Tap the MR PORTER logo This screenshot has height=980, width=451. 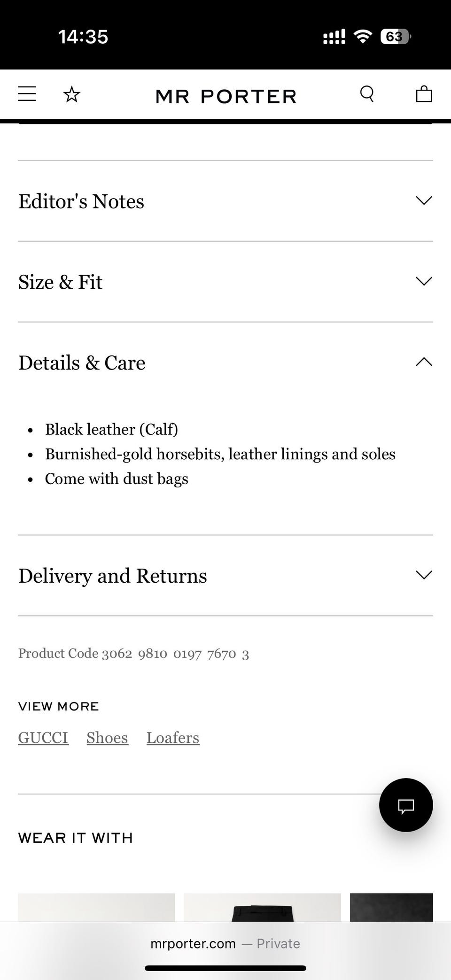[226, 96]
